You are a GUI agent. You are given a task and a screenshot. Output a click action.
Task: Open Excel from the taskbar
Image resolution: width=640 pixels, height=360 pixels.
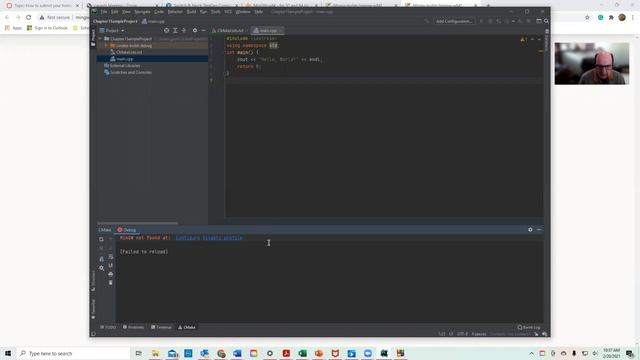(302, 353)
